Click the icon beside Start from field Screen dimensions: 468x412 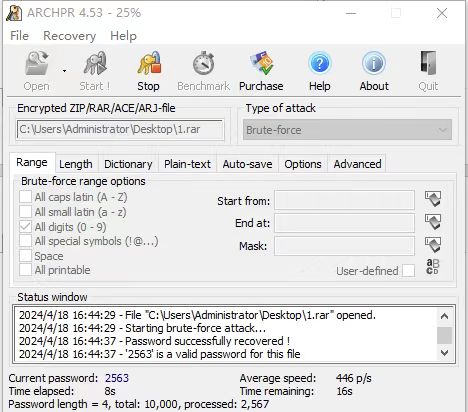[x=433, y=199]
